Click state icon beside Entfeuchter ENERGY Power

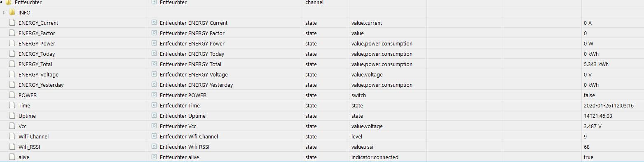[154, 43]
